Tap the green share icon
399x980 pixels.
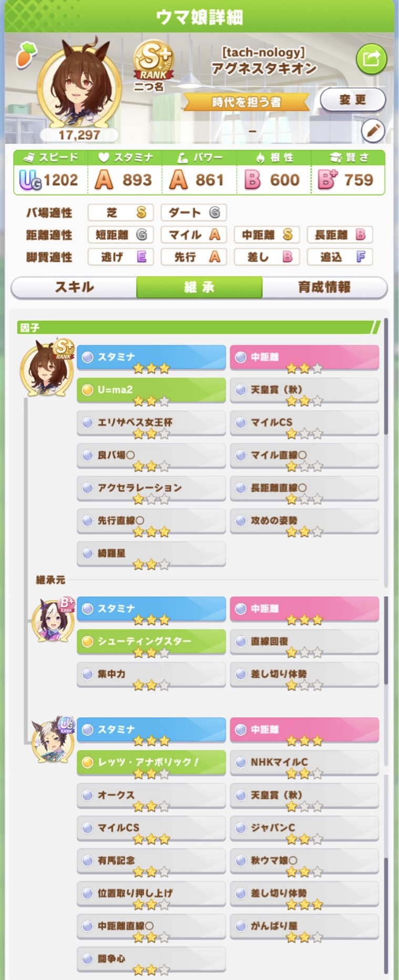(371, 59)
